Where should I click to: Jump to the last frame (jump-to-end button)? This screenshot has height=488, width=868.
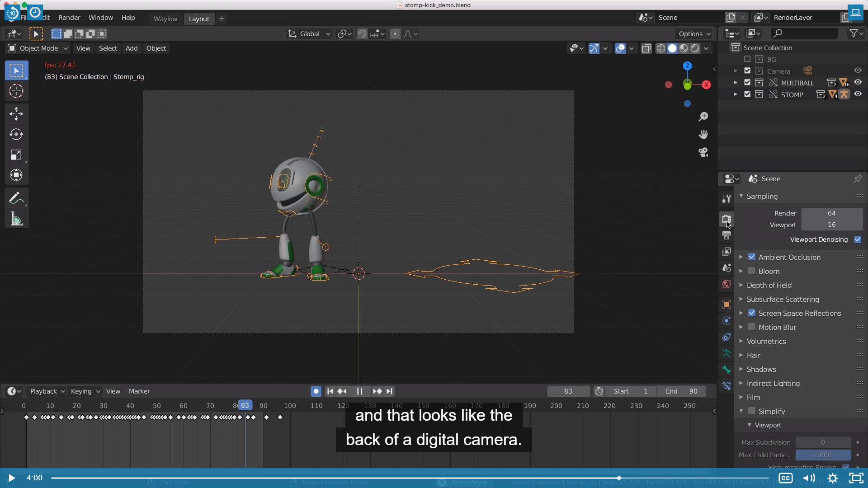coord(389,391)
